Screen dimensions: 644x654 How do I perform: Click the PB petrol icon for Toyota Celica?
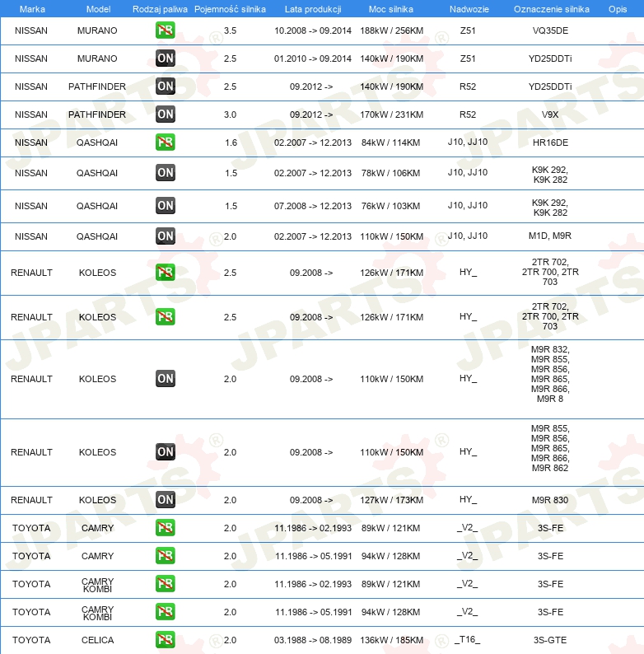(x=166, y=639)
